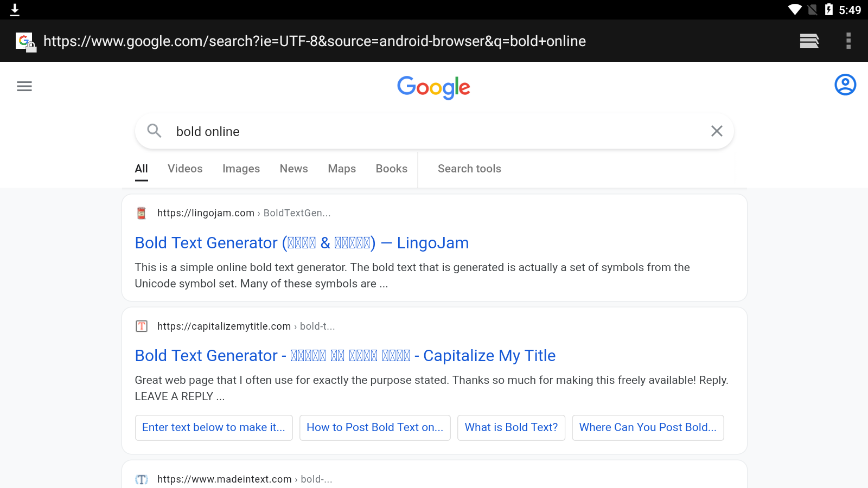
Task: Switch to the Books tab
Action: pos(392,169)
